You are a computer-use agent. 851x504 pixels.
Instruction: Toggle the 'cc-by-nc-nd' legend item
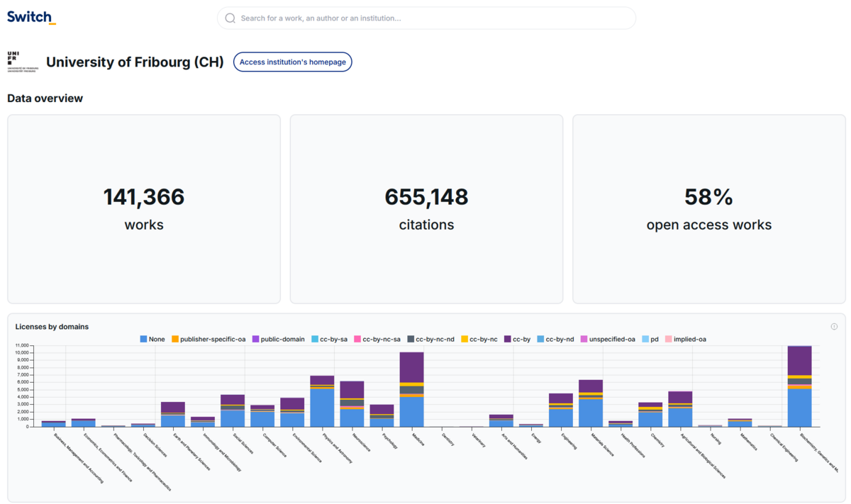pyautogui.click(x=430, y=340)
